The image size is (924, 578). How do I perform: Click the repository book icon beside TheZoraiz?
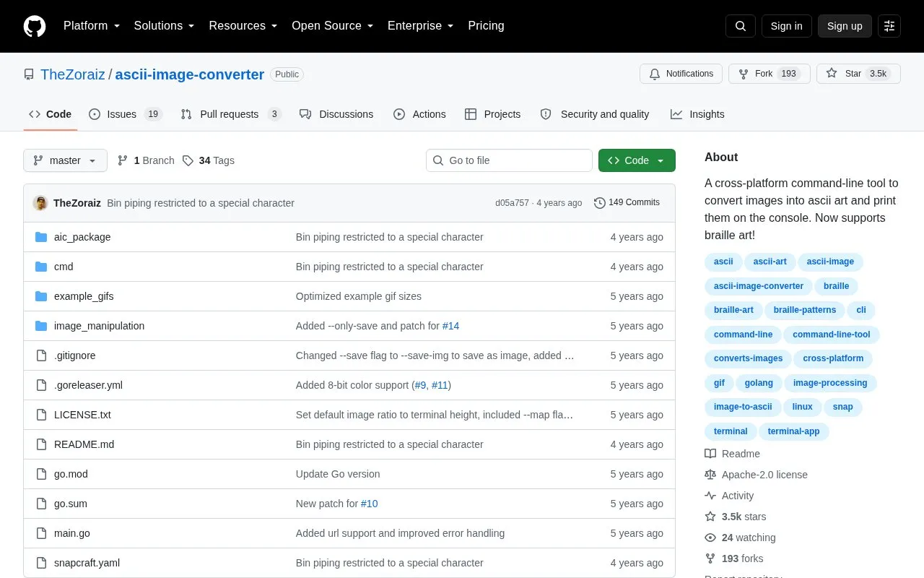click(x=29, y=74)
